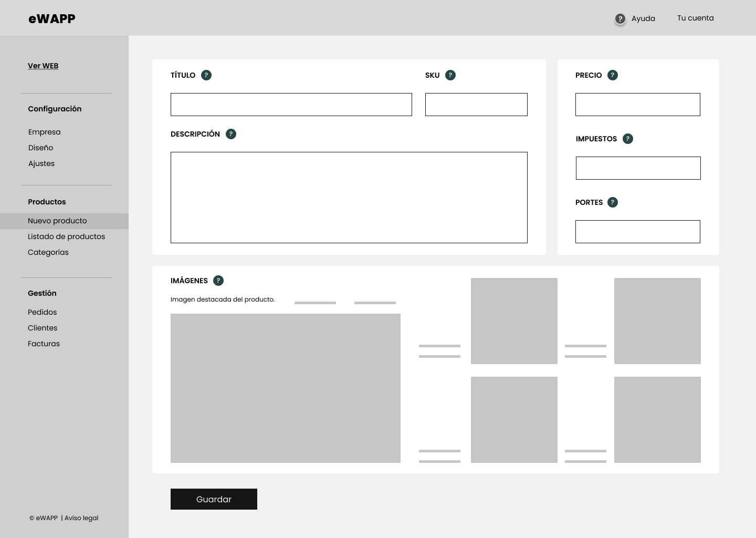Open the Aviso legal footer link
The image size is (756, 538).
[81, 518]
